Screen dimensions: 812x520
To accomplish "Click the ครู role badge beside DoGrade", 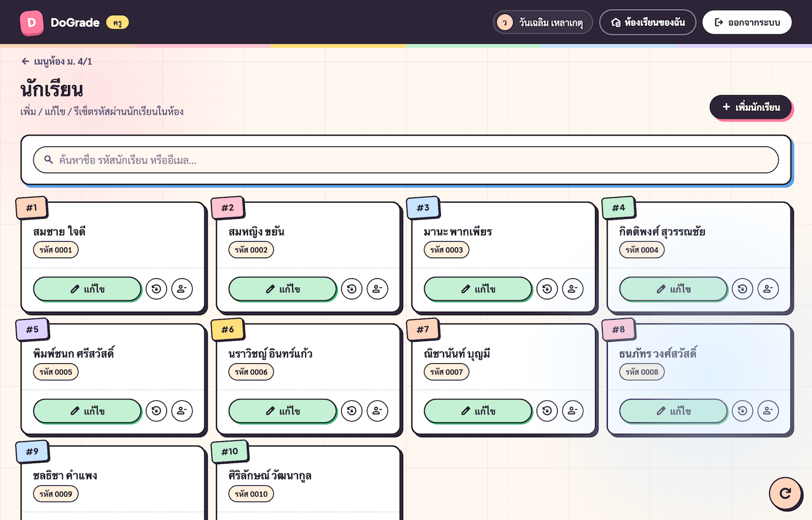I will (x=117, y=23).
